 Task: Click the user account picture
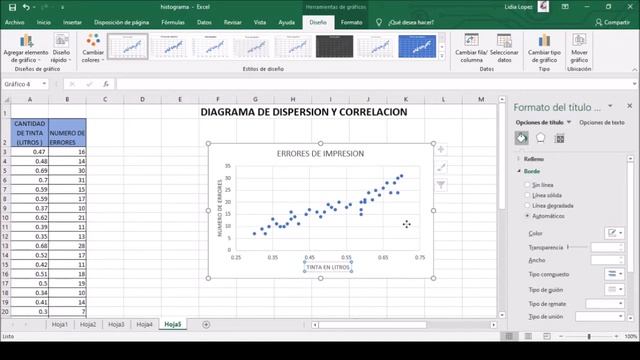click(x=543, y=7)
